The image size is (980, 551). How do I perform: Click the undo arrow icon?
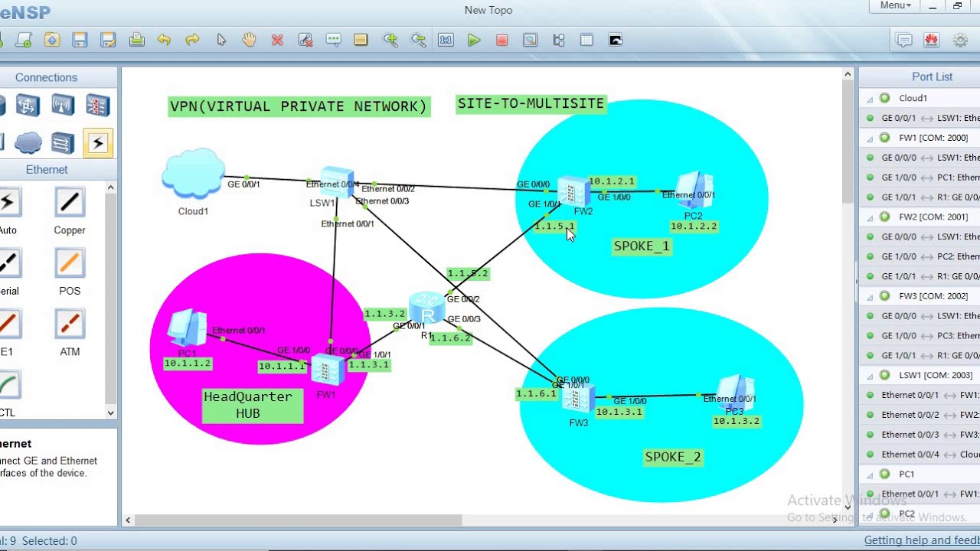click(164, 40)
